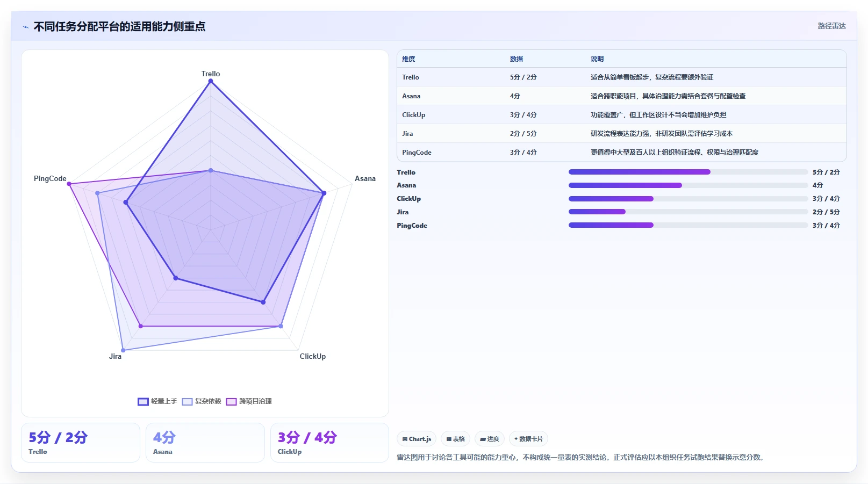Click the 轻量上手 data point on ClickUp axis
Viewport: 868px width, 484px height.
[x=263, y=302]
